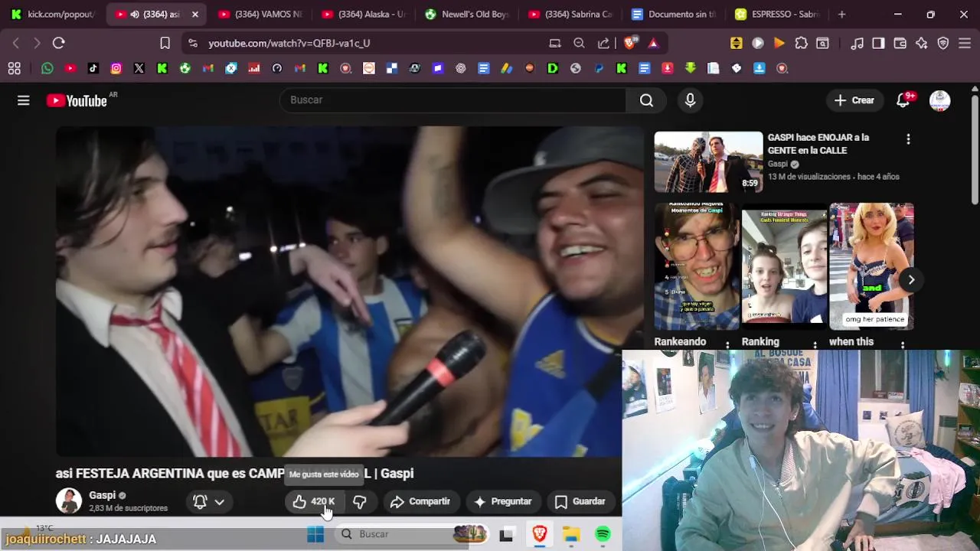
Task: Show next Shorts with the right arrow
Action: 911,279
